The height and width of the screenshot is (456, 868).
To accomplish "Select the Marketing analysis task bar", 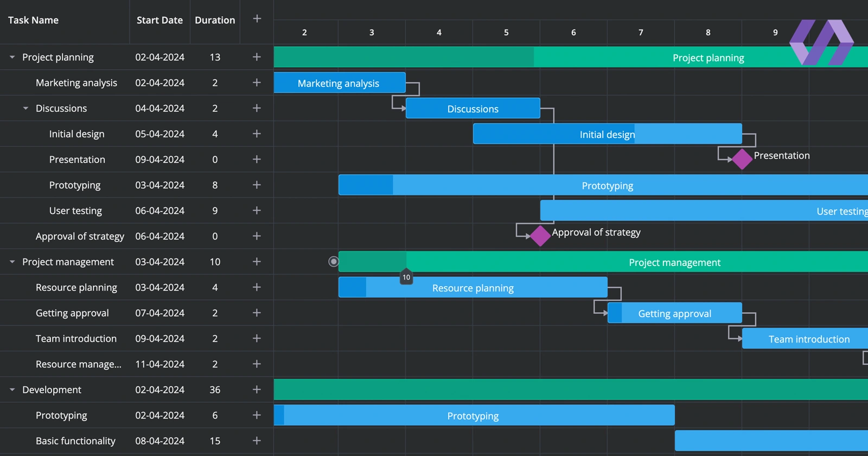I will [x=340, y=83].
